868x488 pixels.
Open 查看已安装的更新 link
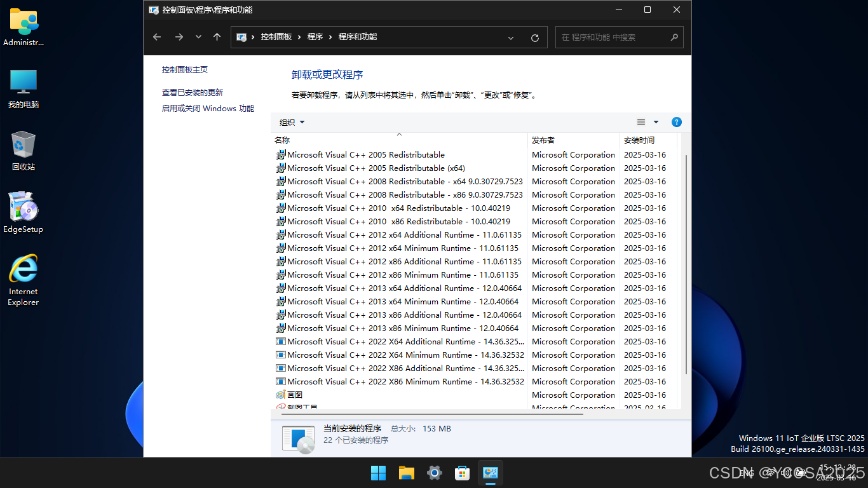[193, 93]
